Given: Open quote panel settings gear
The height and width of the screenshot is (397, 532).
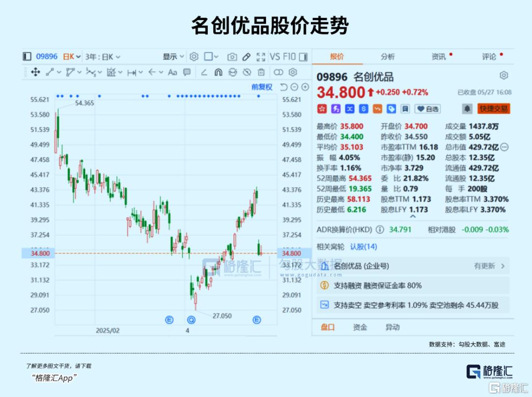Looking at the screenshot, I should tap(504, 75).
